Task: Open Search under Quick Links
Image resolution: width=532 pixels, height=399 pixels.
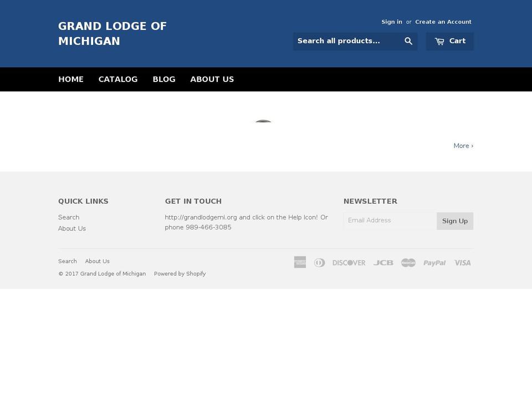Action: pos(69,217)
